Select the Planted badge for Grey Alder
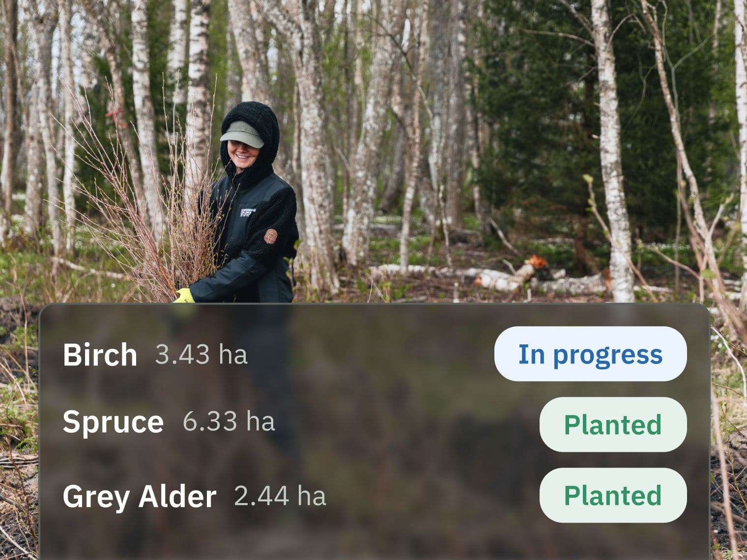The image size is (747, 560). (613, 495)
